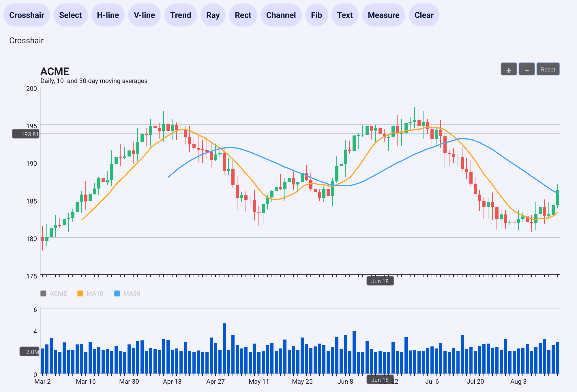Select the Crosshair drawing tool
Image resolution: width=577 pixels, height=392 pixels.
(27, 15)
